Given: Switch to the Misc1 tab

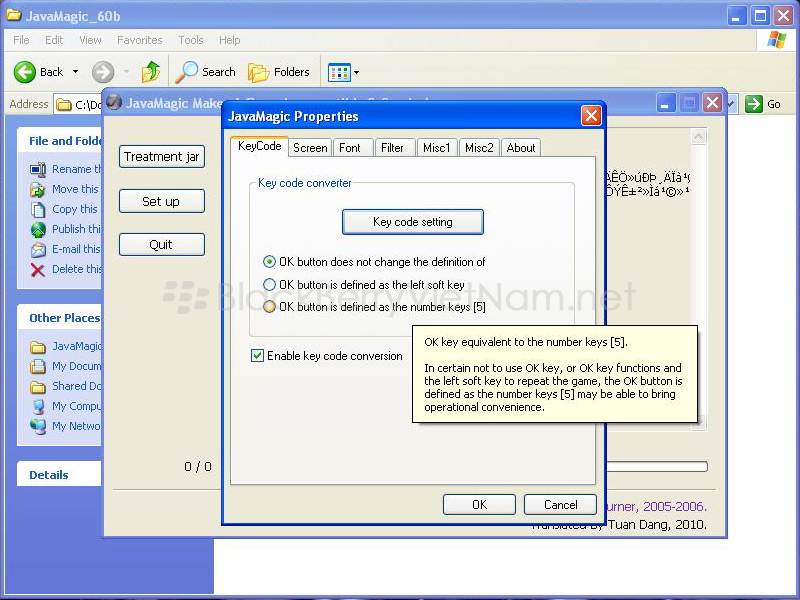Looking at the screenshot, I should (x=437, y=148).
